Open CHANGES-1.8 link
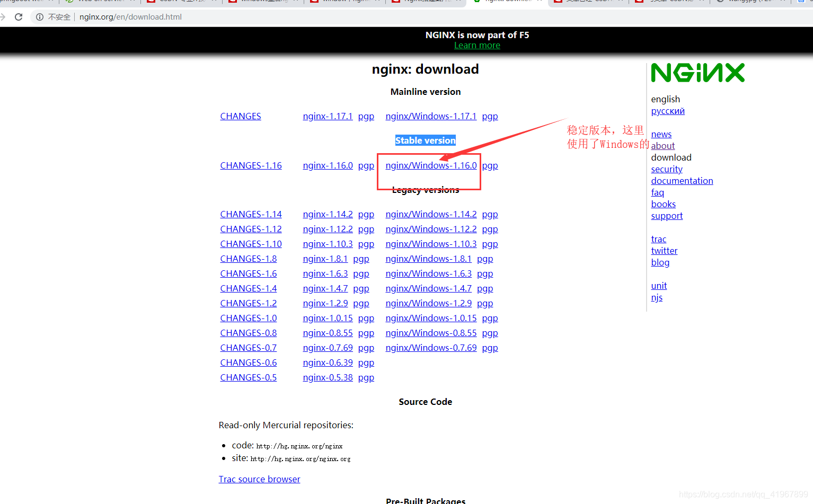 pyautogui.click(x=249, y=259)
